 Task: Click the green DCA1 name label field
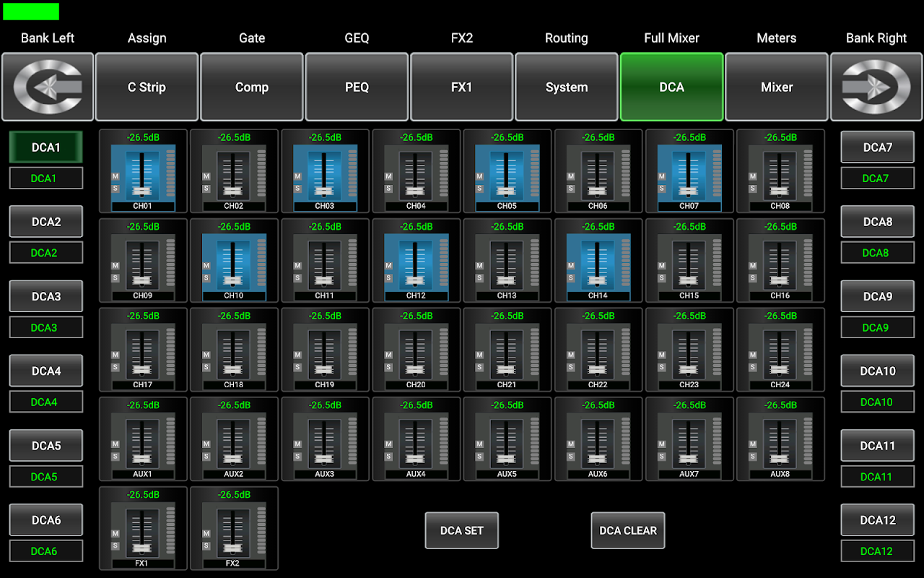click(x=46, y=178)
